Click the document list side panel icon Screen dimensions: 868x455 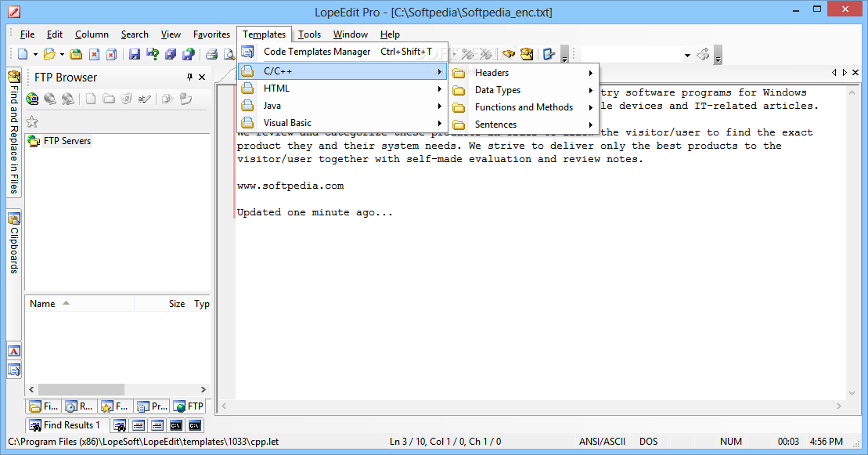coord(14,370)
